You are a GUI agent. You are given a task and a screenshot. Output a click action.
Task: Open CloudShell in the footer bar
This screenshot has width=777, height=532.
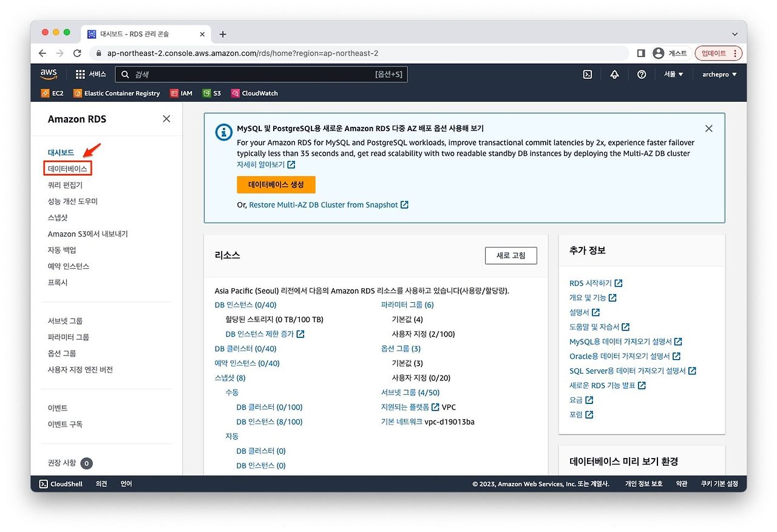tap(61, 483)
